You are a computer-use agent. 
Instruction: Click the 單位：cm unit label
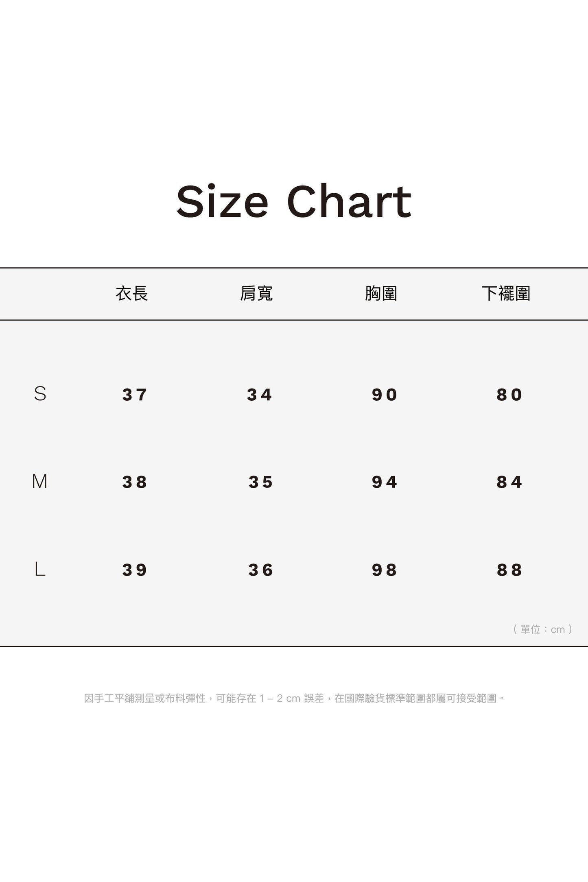pyautogui.click(x=543, y=629)
